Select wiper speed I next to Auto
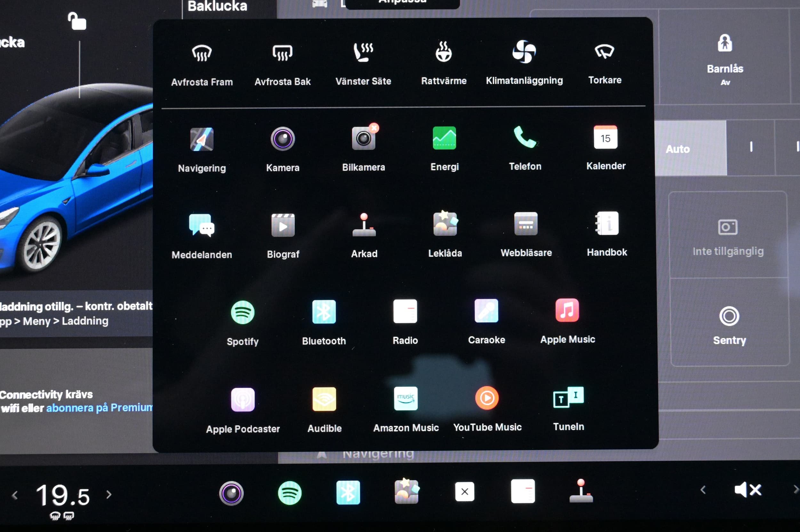The height and width of the screenshot is (532, 800). tap(751, 147)
